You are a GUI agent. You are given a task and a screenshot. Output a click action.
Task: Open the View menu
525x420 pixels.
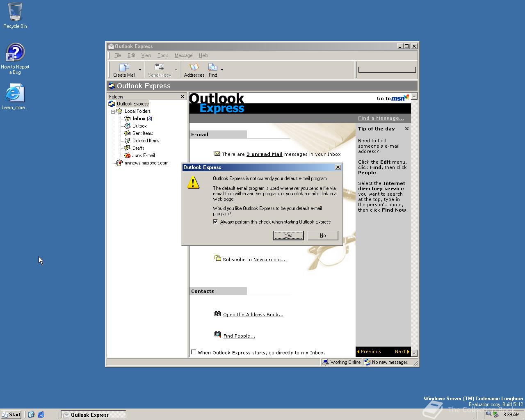point(146,55)
